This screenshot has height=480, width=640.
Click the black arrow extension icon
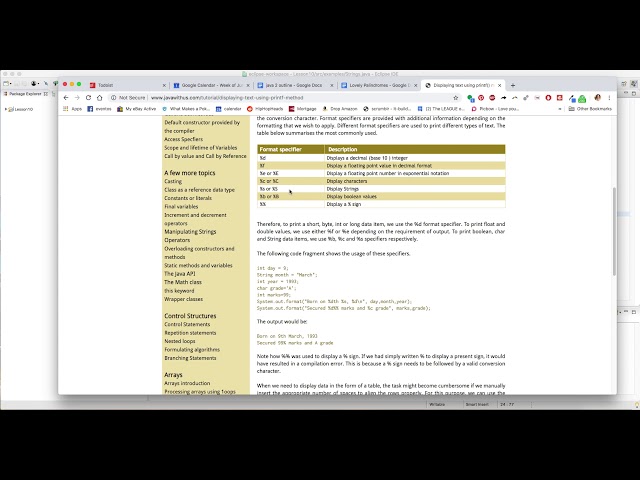click(x=504, y=98)
